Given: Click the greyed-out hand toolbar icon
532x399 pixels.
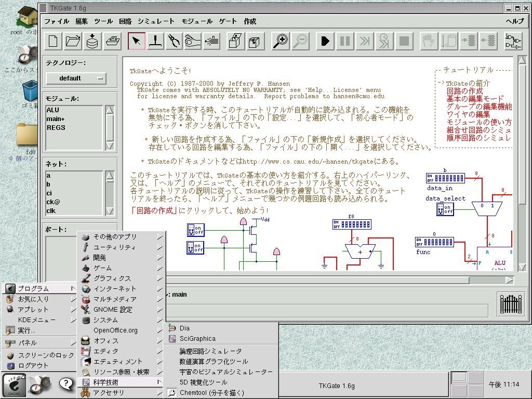Looking at the screenshot, I should (429, 42).
